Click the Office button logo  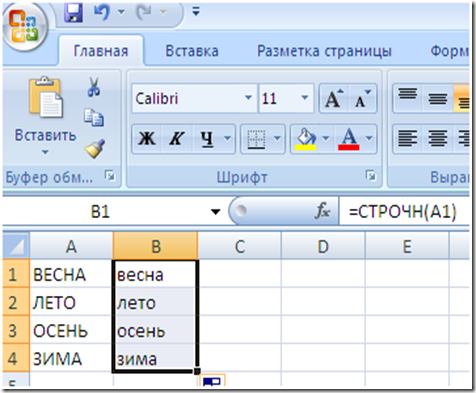tap(24, 27)
